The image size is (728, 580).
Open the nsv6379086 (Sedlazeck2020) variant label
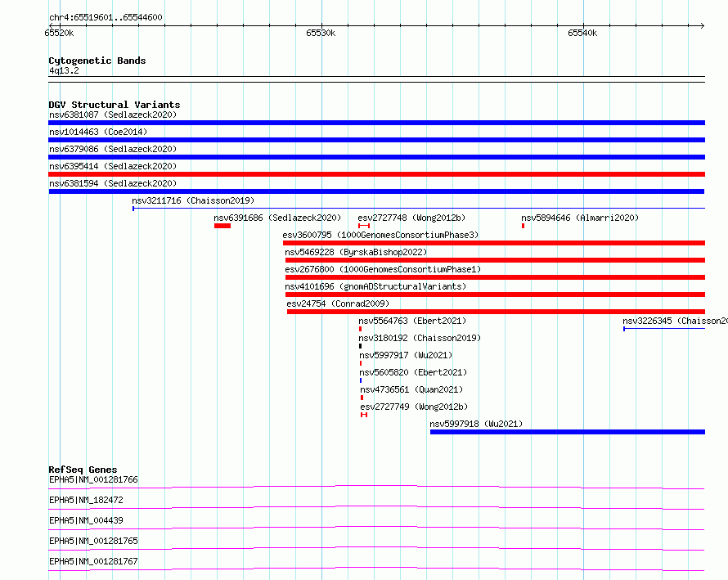113,149
